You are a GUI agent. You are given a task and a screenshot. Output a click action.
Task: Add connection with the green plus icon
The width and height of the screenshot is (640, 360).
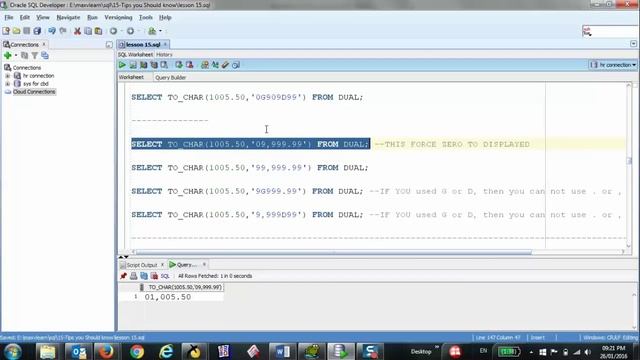tap(7, 56)
